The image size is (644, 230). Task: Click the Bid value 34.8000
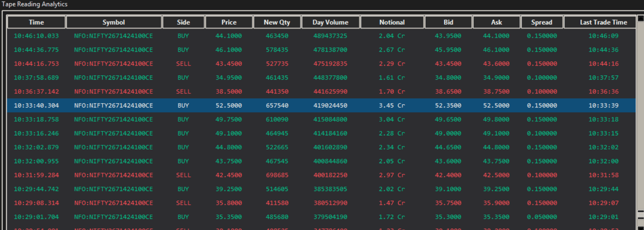448,78
